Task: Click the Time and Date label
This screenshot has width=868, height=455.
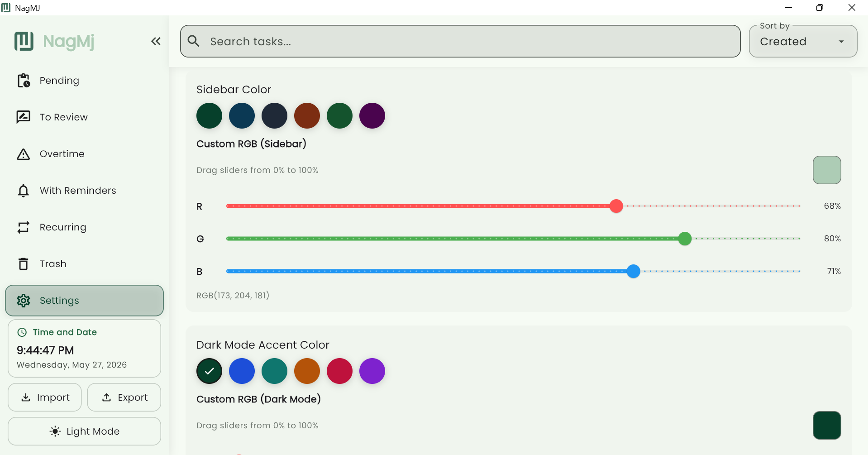Action: [x=65, y=332]
